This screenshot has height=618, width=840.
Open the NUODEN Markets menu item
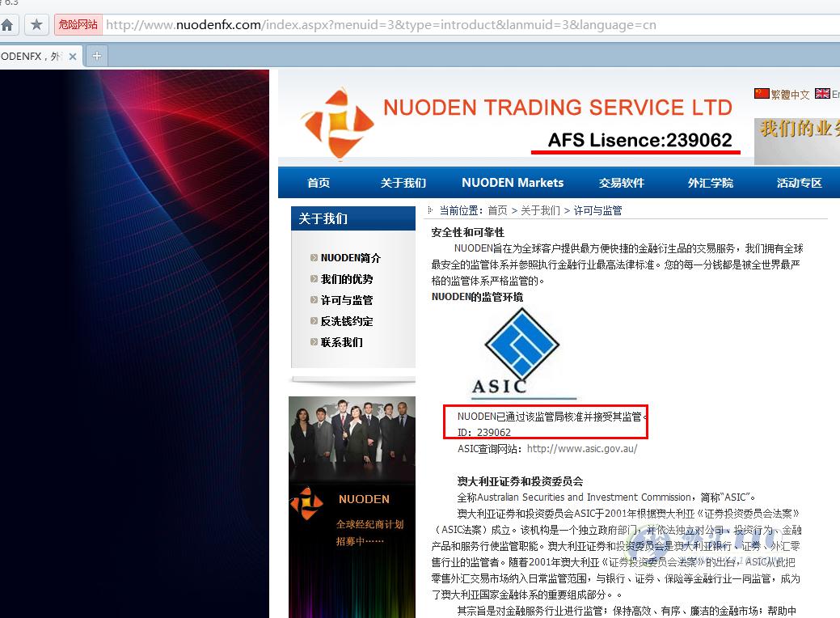point(513,183)
